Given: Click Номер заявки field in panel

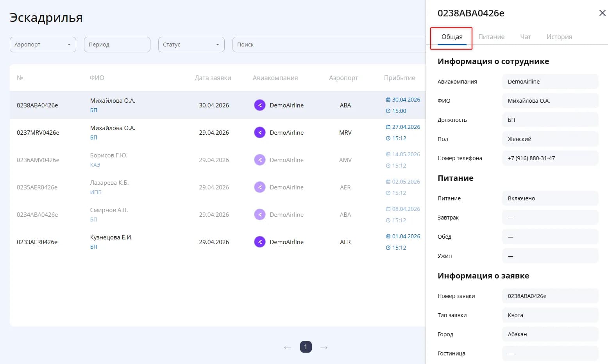Looking at the screenshot, I should [550, 296].
